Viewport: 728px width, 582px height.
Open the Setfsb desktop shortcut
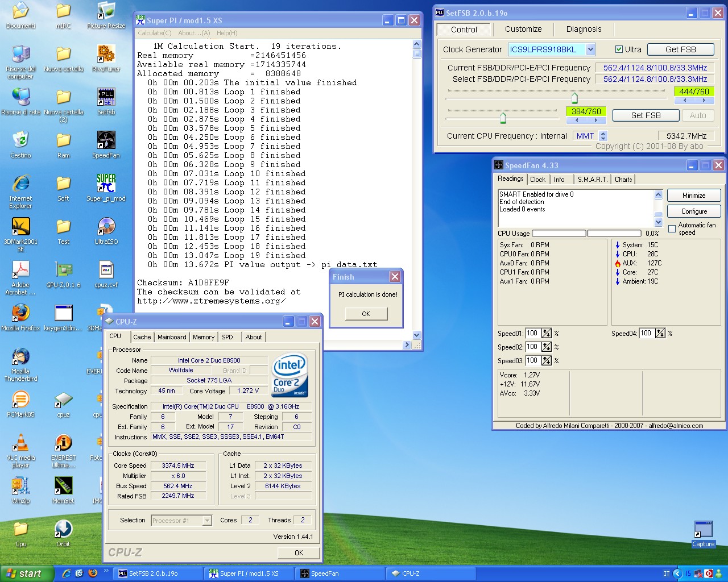click(x=106, y=102)
